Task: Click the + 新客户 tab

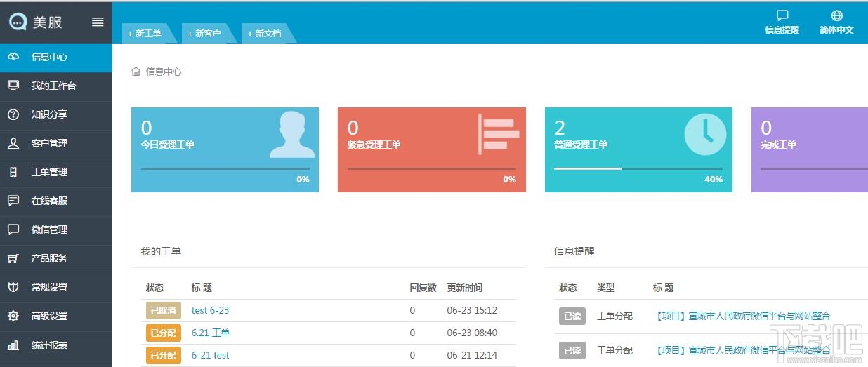Action: [204, 33]
